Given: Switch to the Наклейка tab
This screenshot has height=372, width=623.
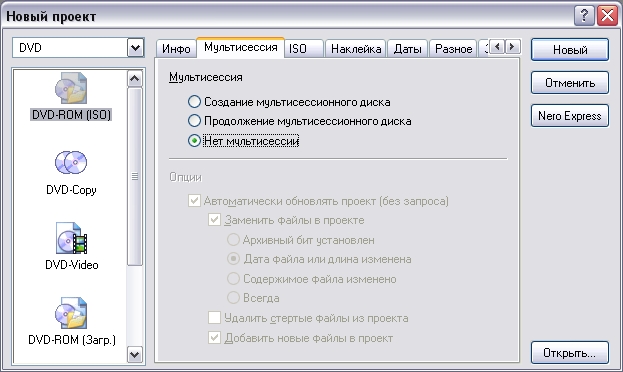Looking at the screenshot, I should tap(356, 49).
